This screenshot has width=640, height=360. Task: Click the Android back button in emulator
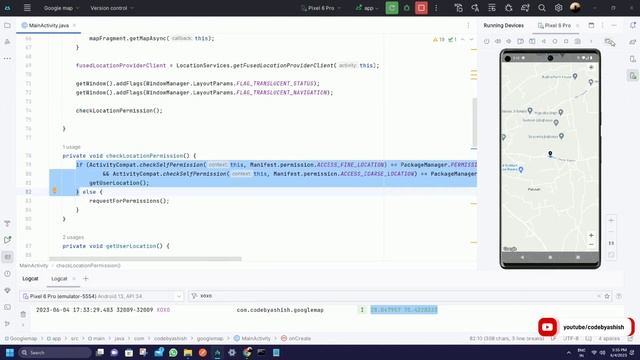522,257
